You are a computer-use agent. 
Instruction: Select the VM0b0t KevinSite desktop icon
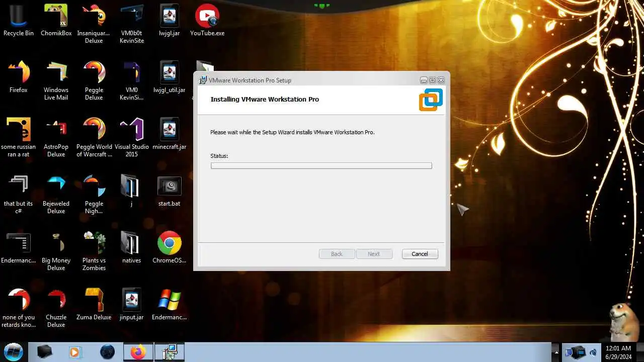click(131, 24)
